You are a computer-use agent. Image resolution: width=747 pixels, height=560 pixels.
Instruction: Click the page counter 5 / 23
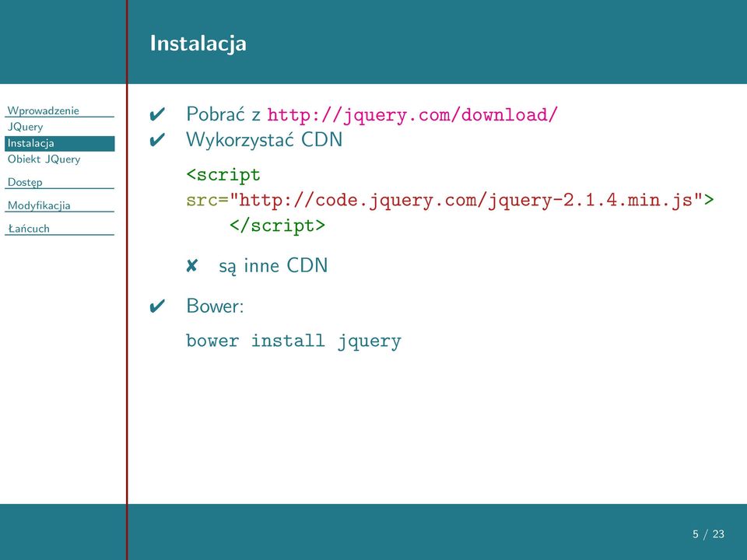pyautogui.click(x=708, y=534)
